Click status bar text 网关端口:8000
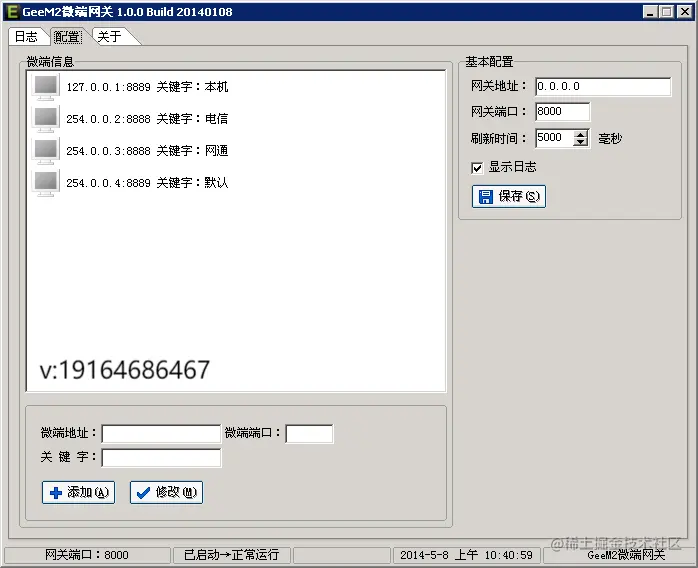The image size is (698, 568). pyautogui.click(x=87, y=555)
